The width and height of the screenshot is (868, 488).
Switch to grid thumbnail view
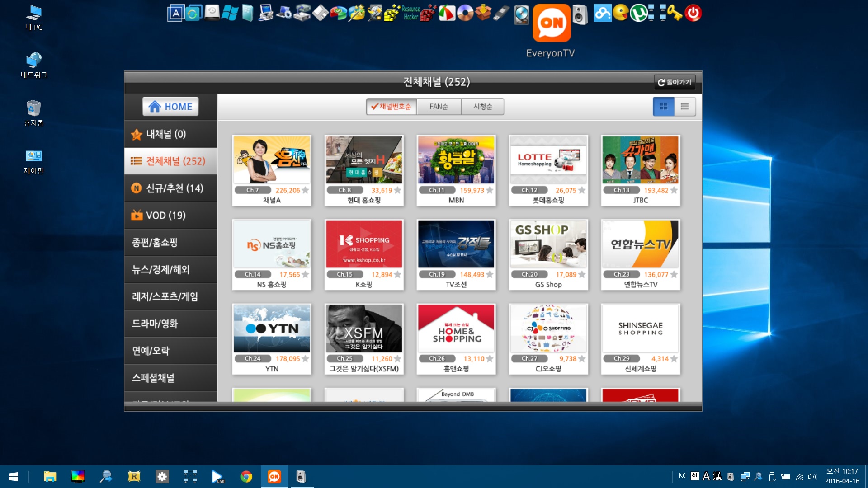664,107
